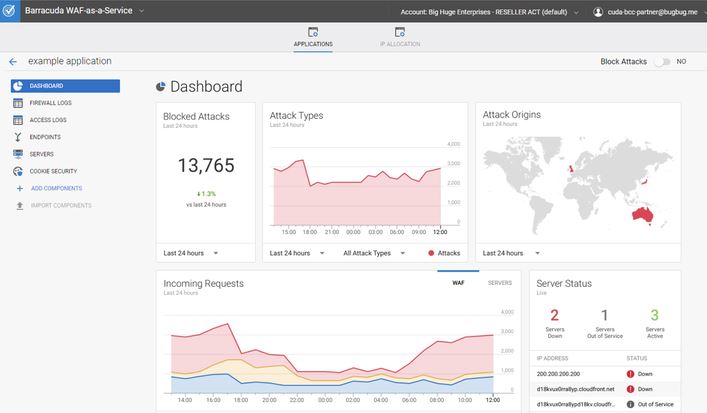Click the Servers monitor icon

tap(18, 154)
